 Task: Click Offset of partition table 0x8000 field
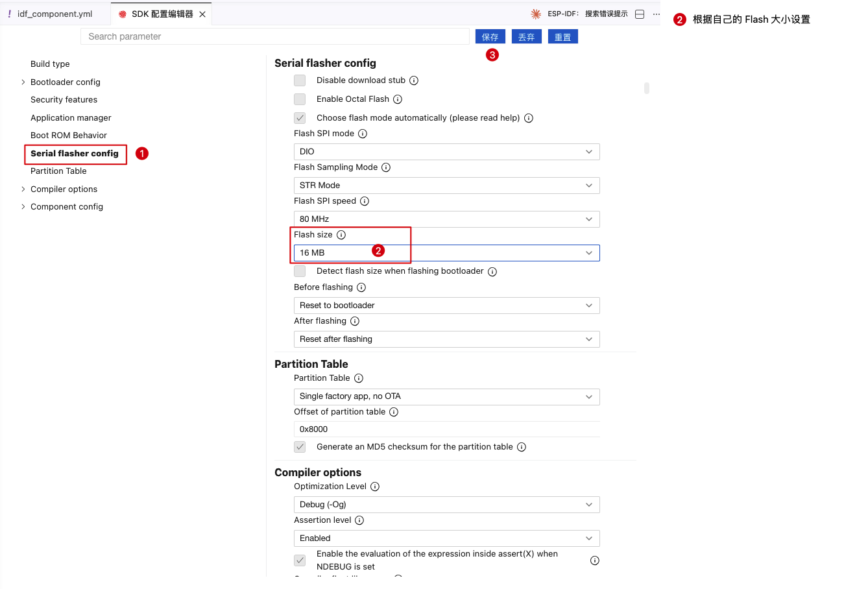tap(447, 429)
